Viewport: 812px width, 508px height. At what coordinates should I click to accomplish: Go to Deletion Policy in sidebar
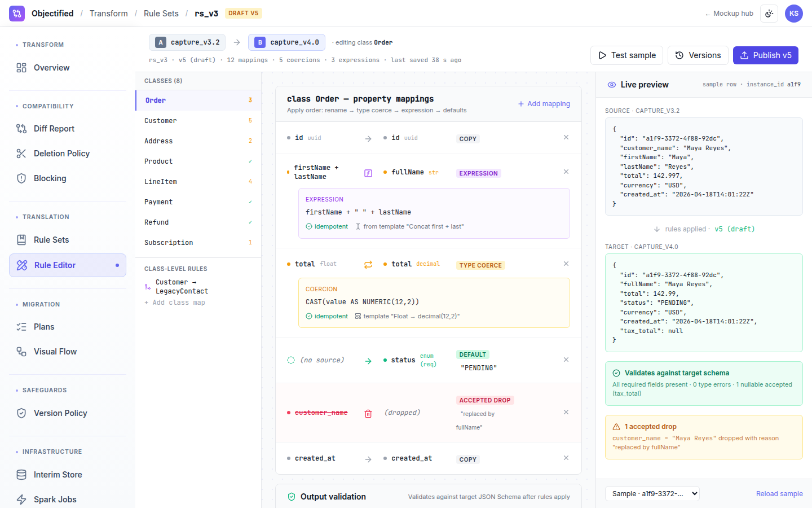pyautogui.click(x=68, y=154)
